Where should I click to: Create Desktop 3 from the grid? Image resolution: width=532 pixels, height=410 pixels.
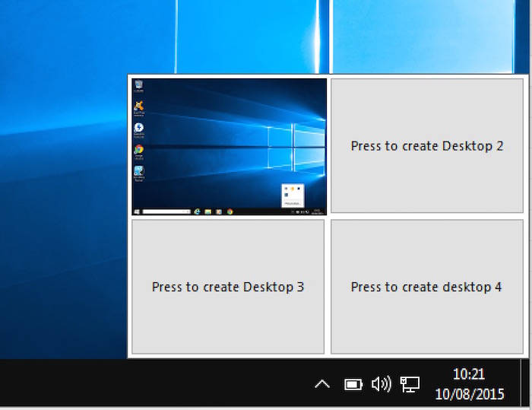(x=228, y=287)
